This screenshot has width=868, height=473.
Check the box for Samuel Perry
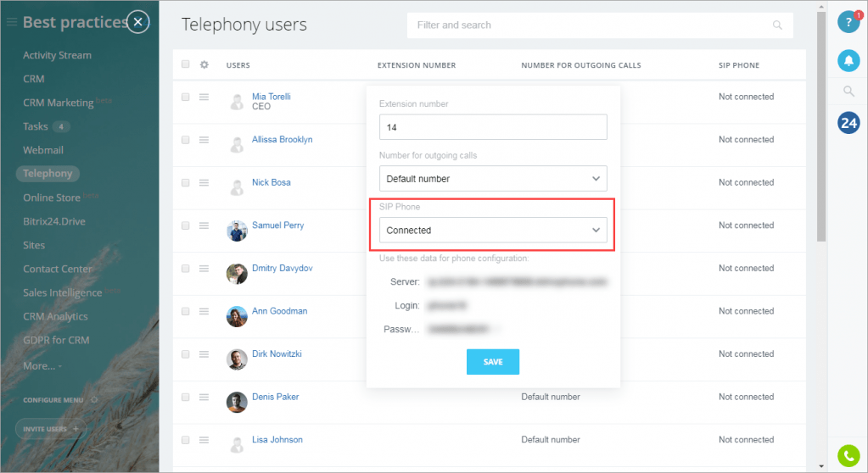tap(186, 225)
